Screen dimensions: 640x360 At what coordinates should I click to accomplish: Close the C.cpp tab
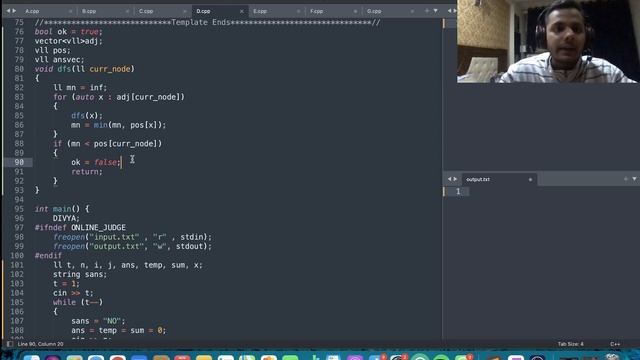click(x=184, y=11)
